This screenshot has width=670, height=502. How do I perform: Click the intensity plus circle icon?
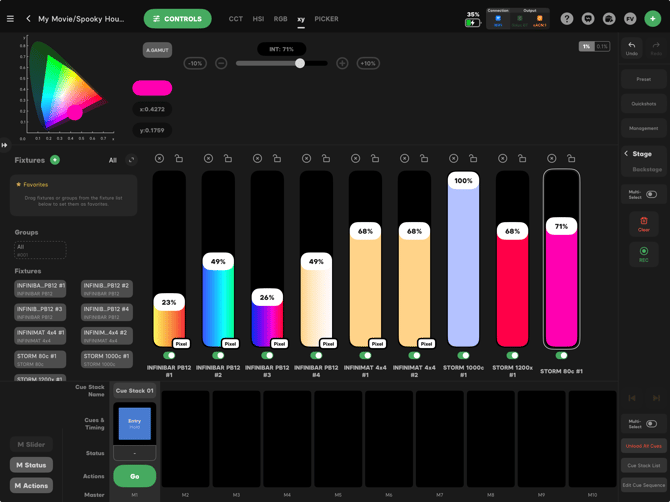point(342,64)
